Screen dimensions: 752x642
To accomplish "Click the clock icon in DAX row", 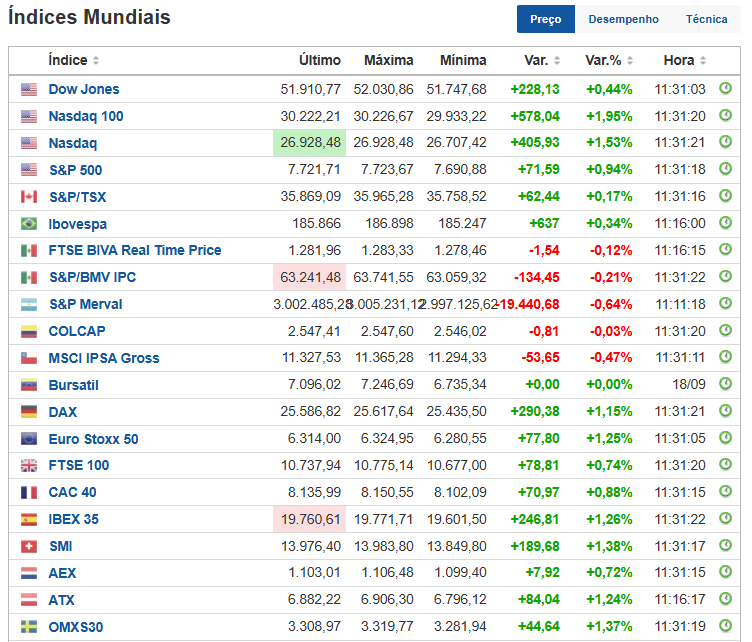I will tap(725, 410).
